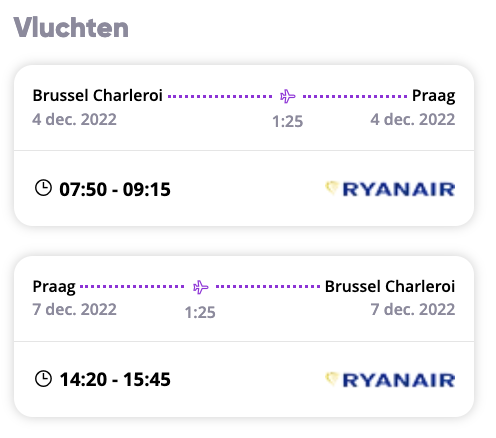The width and height of the screenshot is (496, 438).
Task: Click the 4 dec. 2022 departure date
Action: point(74,120)
